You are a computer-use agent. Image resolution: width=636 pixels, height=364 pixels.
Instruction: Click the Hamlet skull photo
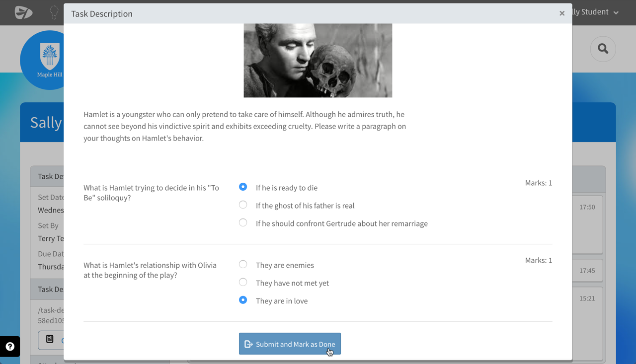[x=318, y=60]
